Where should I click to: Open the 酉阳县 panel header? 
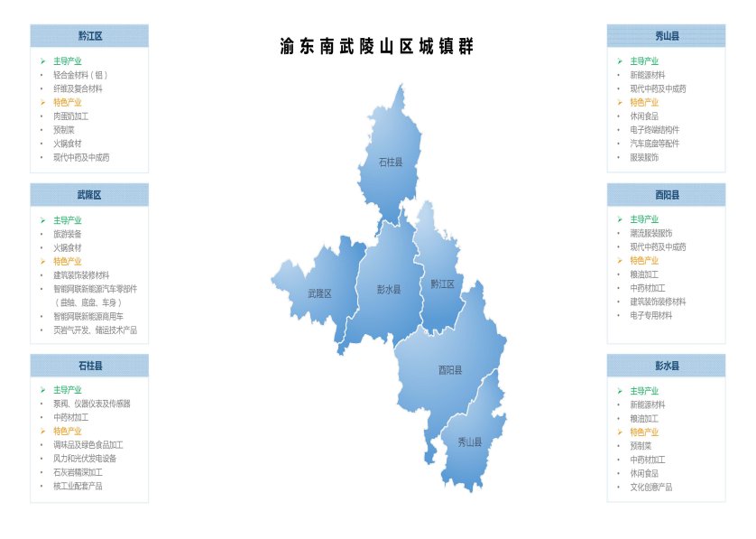tap(667, 195)
